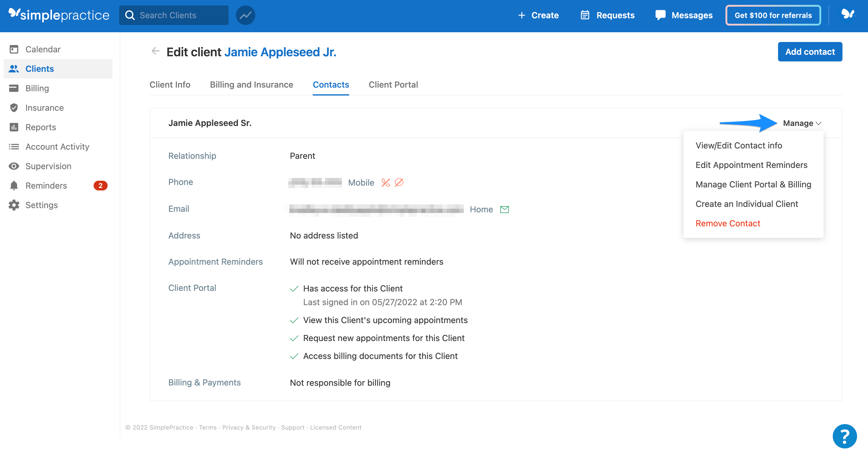
Task: Open Insurance in the sidebar
Action: click(58, 108)
